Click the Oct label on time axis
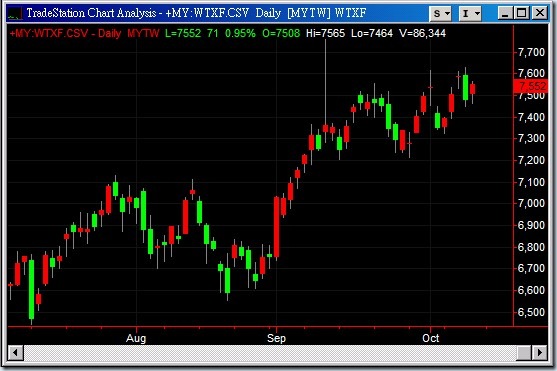Screen dimensions: 557x371 coord(431,338)
